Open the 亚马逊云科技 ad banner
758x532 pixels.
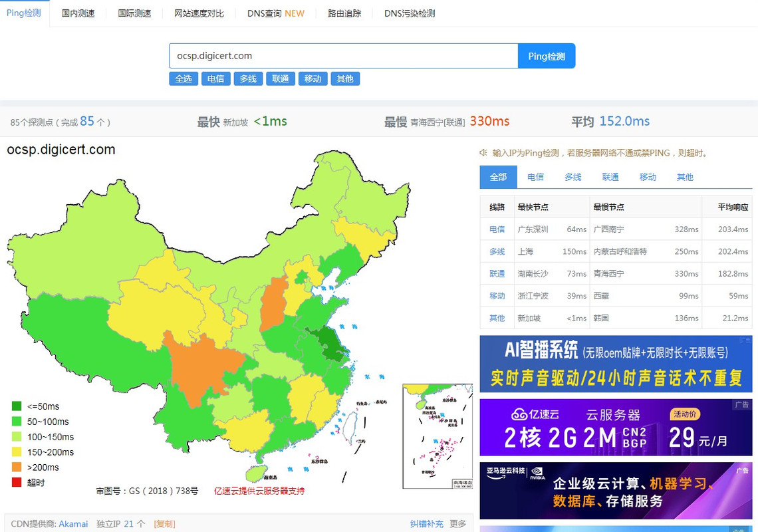pyautogui.click(x=616, y=491)
